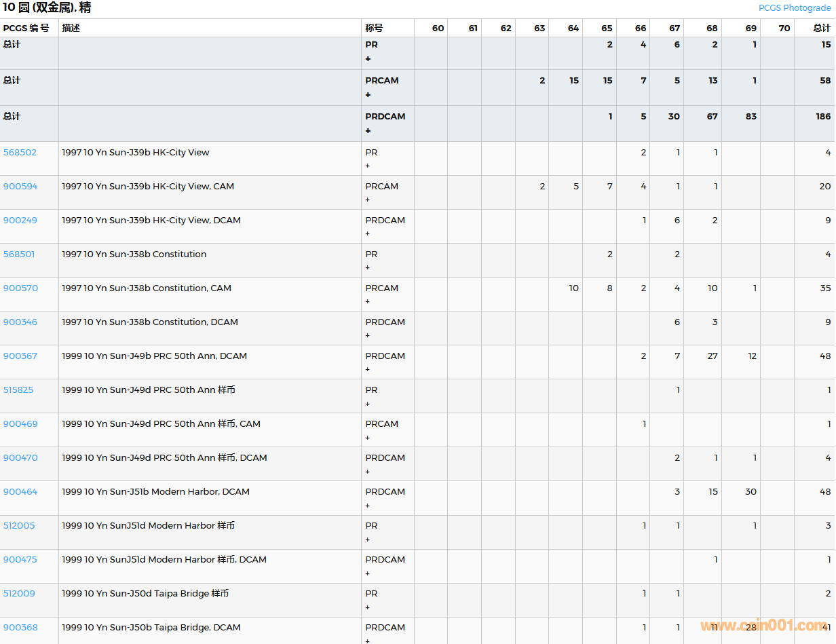Expand plus grades for 900346 Constitution DCAM
Screen dimensions: 836x644
368,336
